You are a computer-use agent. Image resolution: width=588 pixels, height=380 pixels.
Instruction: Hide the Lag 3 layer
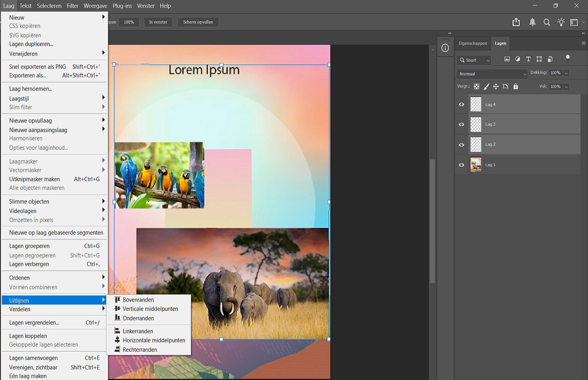pos(461,124)
